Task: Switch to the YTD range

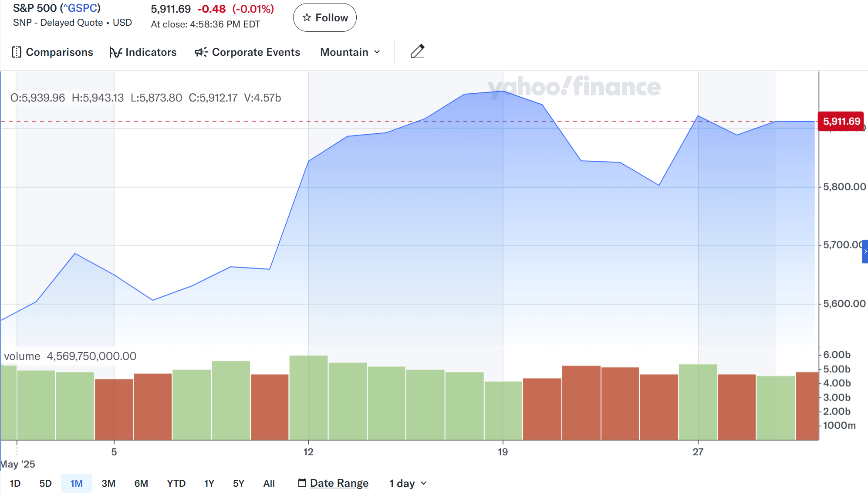Action: 176,483
